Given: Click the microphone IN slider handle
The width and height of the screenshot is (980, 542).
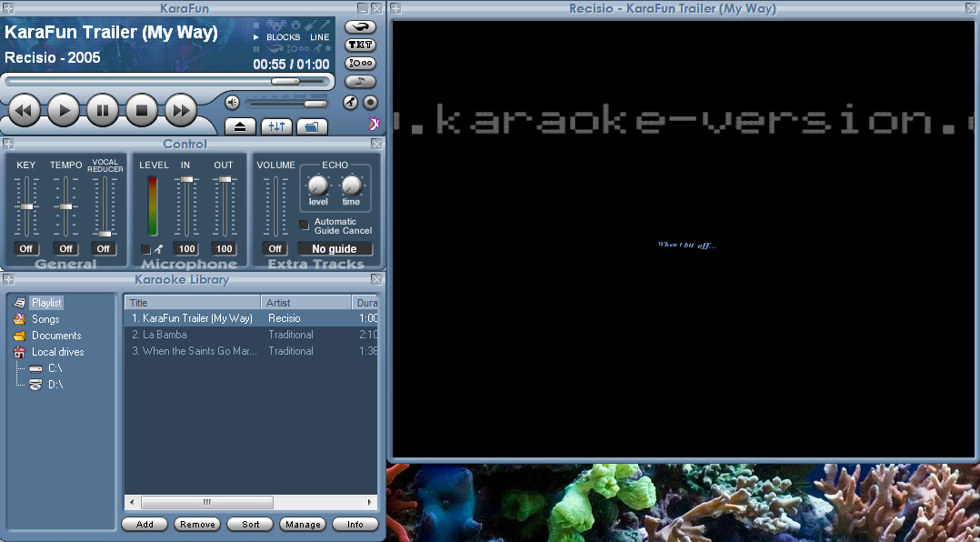Looking at the screenshot, I should 186,179.
